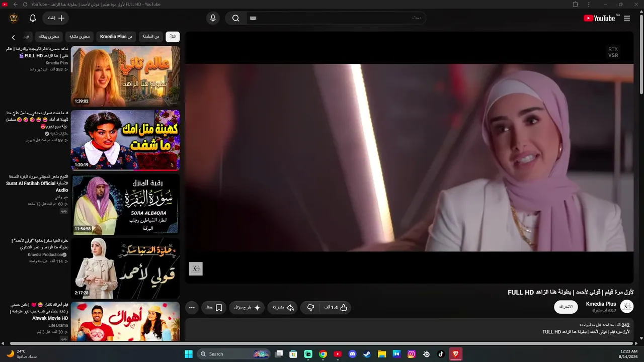The width and height of the screenshot is (644, 362).
Task: Open Instagram from the taskbar
Action: [x=412, y=354]
